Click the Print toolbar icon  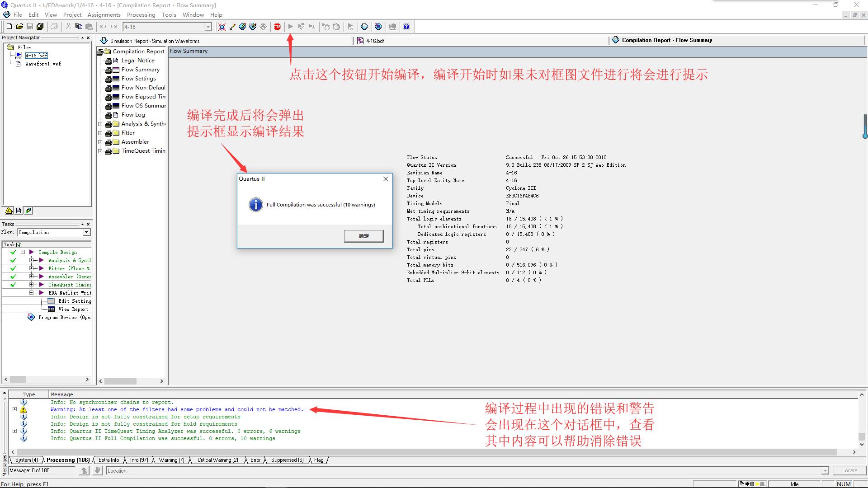(x=54, y=27)
